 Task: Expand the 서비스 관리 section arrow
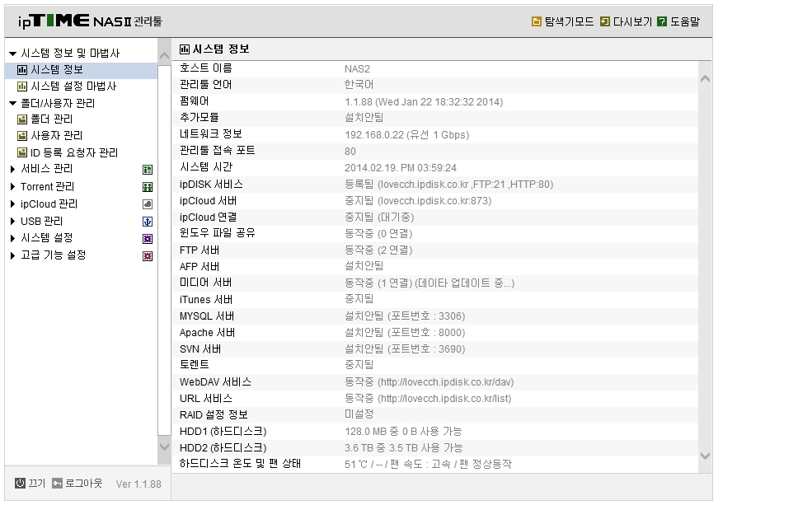pyautogui.click(x=12, y=169)
